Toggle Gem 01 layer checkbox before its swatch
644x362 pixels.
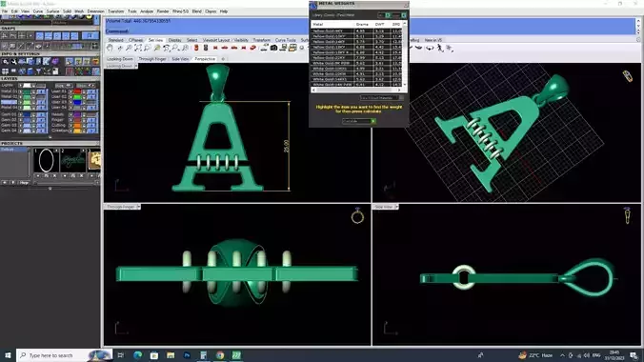point(21,114)
